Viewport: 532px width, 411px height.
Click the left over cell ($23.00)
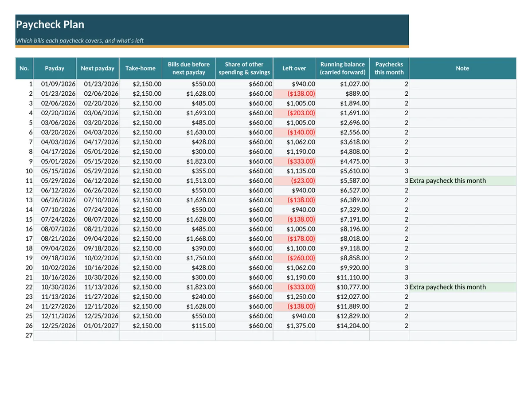click(294, 181)
